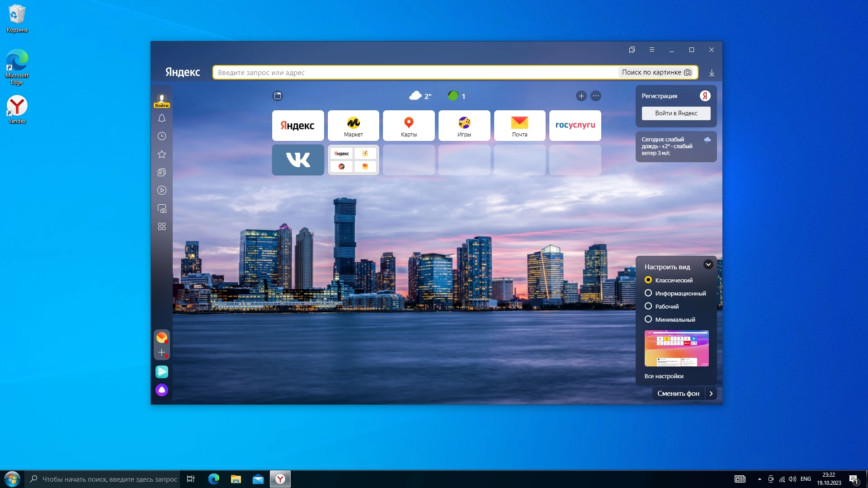This screenshot has width=868, height=488.
Task: Click the Госуслуги tile
Action: pyautogui.click(x=575, y=126)
